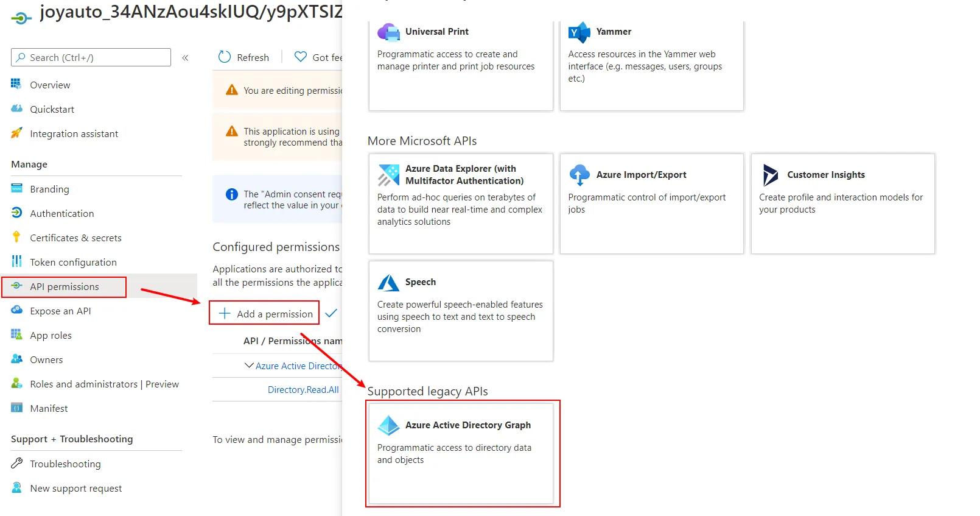Image resolution: width=980 pixels, height=516 pixels.
Task: Click the Refresh circular arrow icon
Action: 225,57
